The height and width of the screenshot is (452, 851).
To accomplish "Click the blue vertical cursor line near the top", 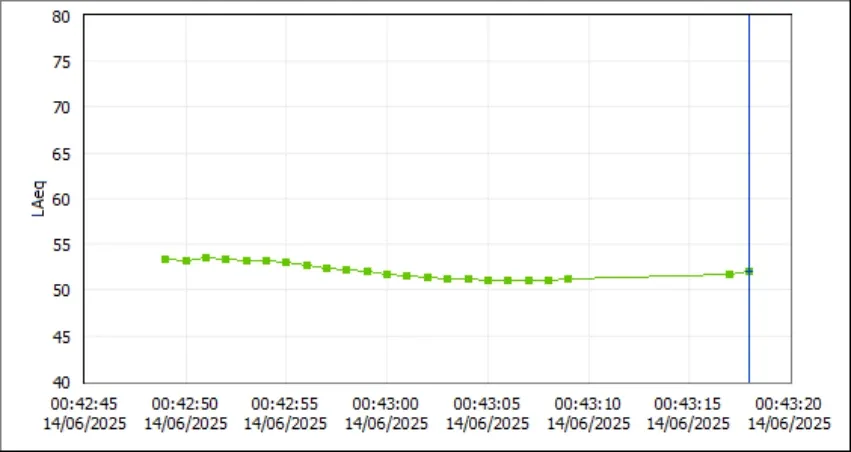I will (x=749, y=43).
